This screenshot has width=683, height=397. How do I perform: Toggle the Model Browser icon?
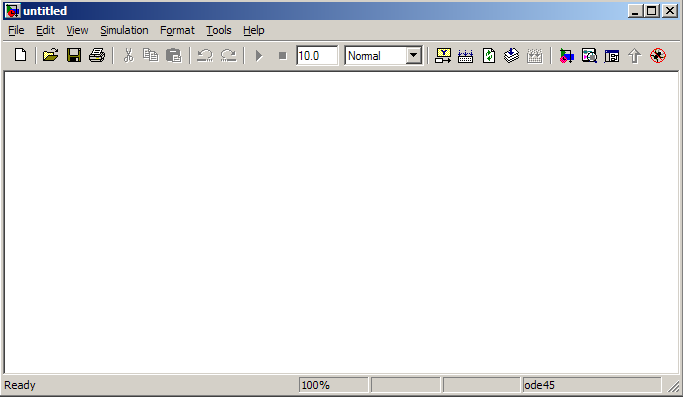(x=612, y=56)
